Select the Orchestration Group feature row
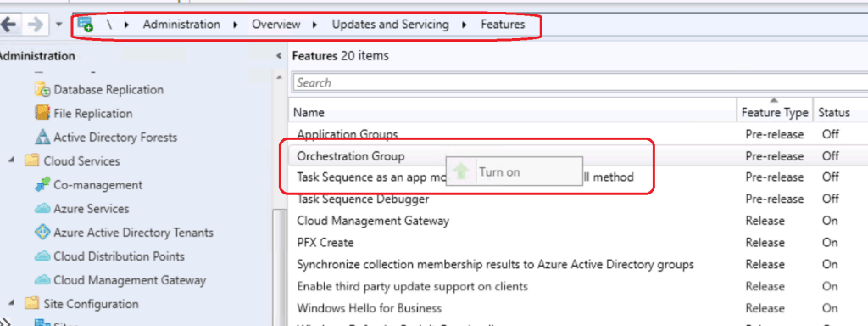This screenshot has width=868, height=326. pos(578,156)
